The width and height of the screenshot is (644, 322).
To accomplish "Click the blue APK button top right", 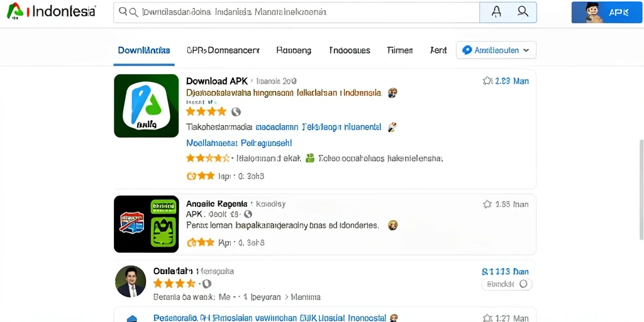I will click(x=606, y=13).
